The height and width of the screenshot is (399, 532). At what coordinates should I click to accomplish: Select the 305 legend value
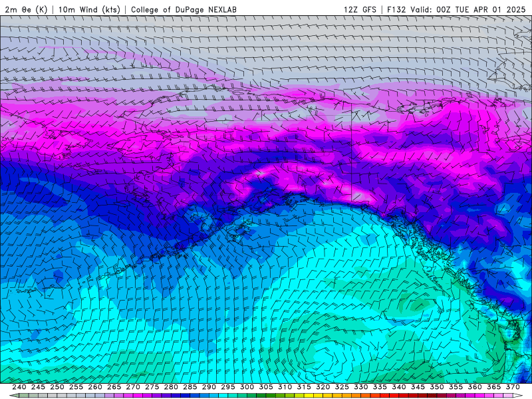click(266, 387)
